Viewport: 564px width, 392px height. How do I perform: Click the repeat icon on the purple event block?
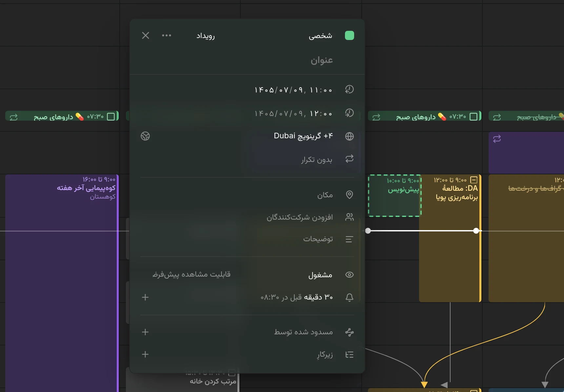pos(497,139)
